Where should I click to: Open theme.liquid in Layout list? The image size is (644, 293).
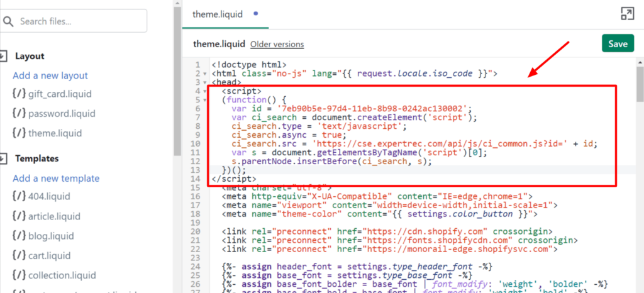[x=55, y=133]
